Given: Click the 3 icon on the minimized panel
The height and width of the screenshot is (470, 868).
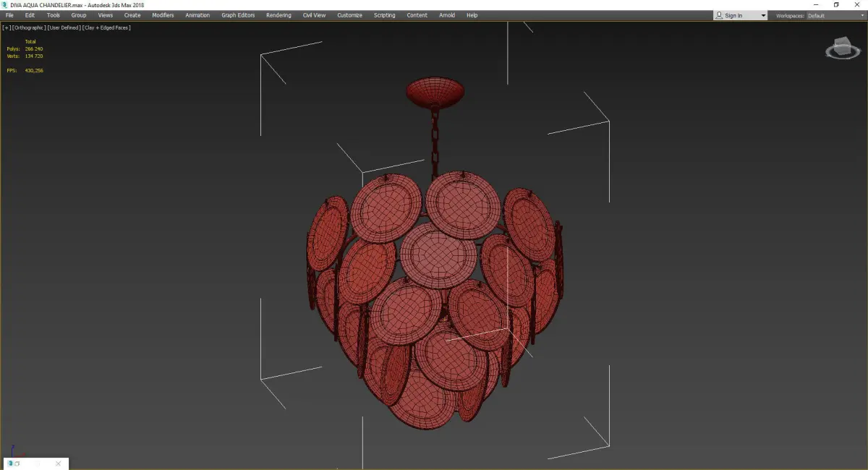Looking at the screenshot, I should click(10, 463).
